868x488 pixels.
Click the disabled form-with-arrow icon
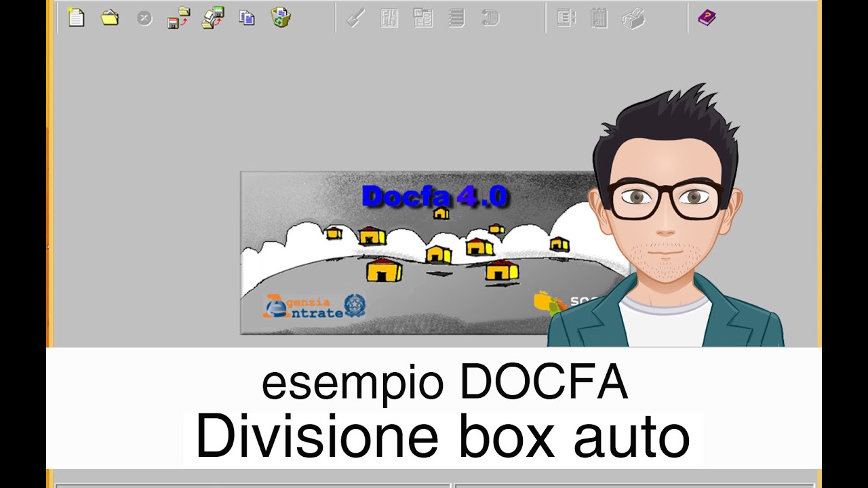[x=566, y=18]
